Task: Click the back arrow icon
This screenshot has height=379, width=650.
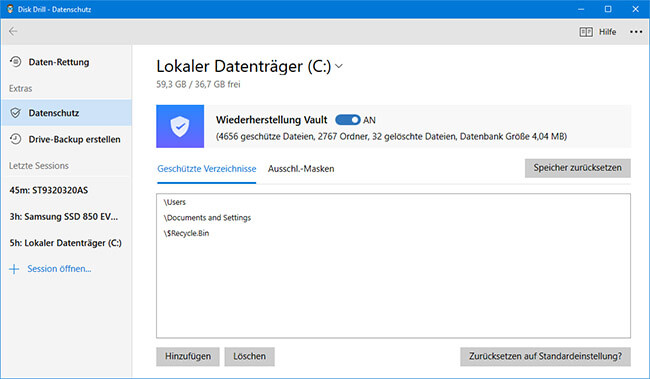Action: pos(13,32)
